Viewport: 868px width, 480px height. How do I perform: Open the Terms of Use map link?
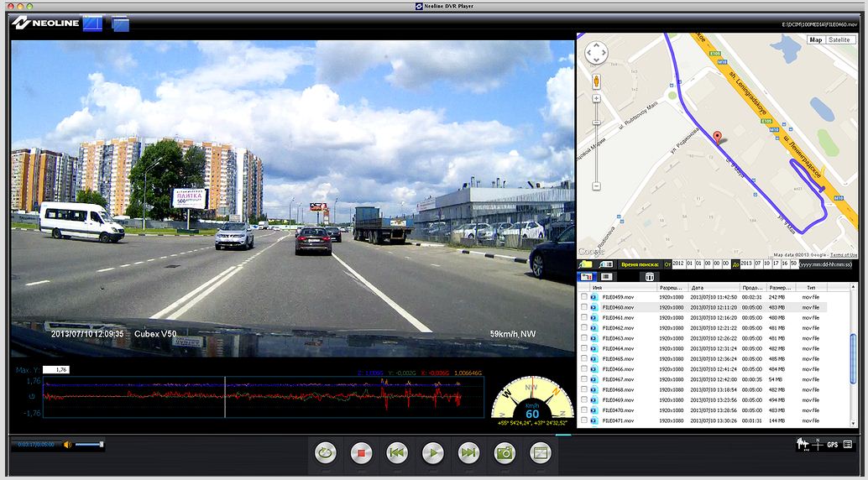click(844, 254)
